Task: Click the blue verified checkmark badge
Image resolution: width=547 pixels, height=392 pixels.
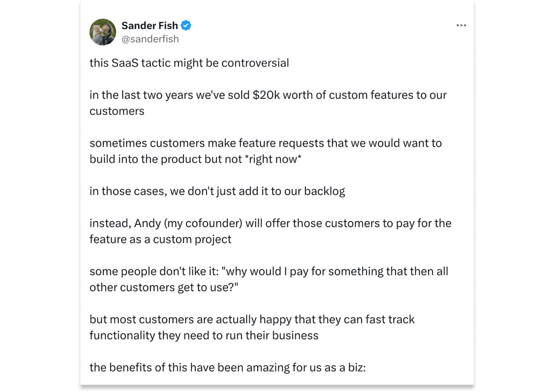Action: [x=186, y=26]
